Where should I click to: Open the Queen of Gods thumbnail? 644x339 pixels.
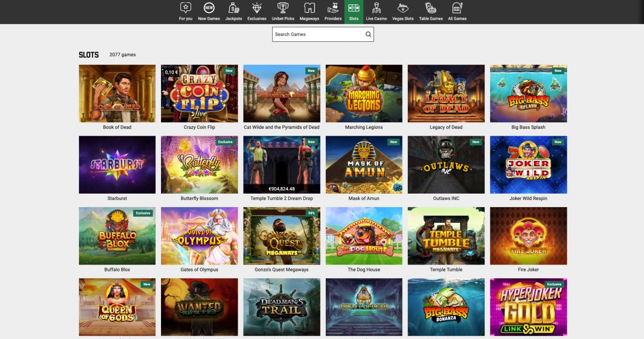click(x=117, y=307)
